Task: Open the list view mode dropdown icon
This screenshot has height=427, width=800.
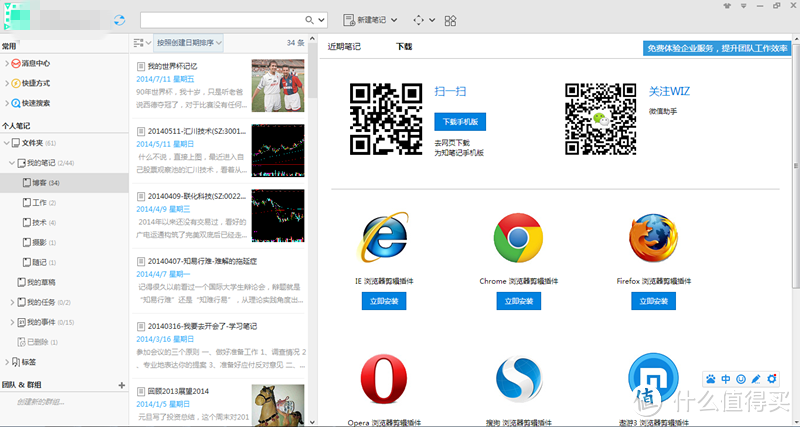Action: point(141,43)
